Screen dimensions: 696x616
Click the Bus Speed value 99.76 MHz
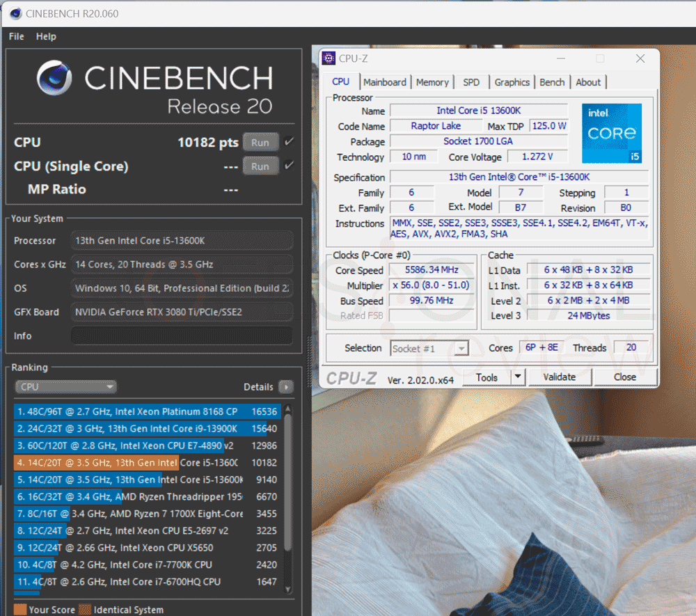(x=432, y=301)
